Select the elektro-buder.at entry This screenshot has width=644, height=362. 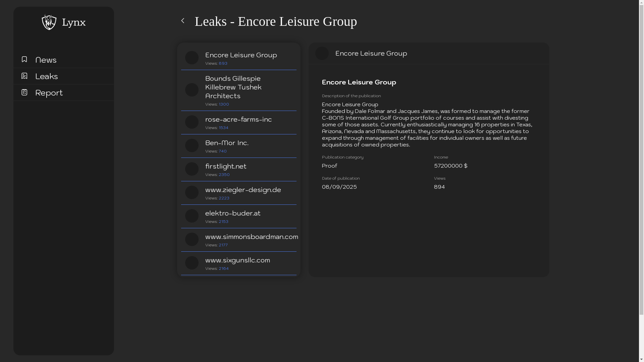233,213
